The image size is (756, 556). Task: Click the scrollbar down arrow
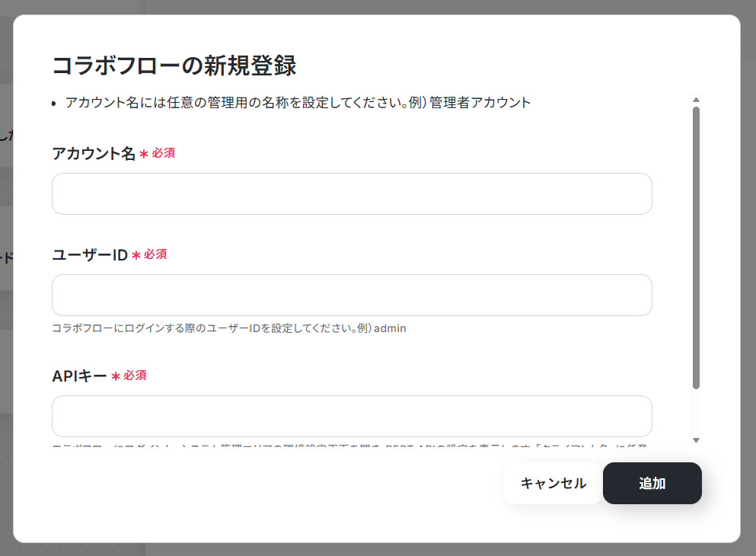coord(696,439)
